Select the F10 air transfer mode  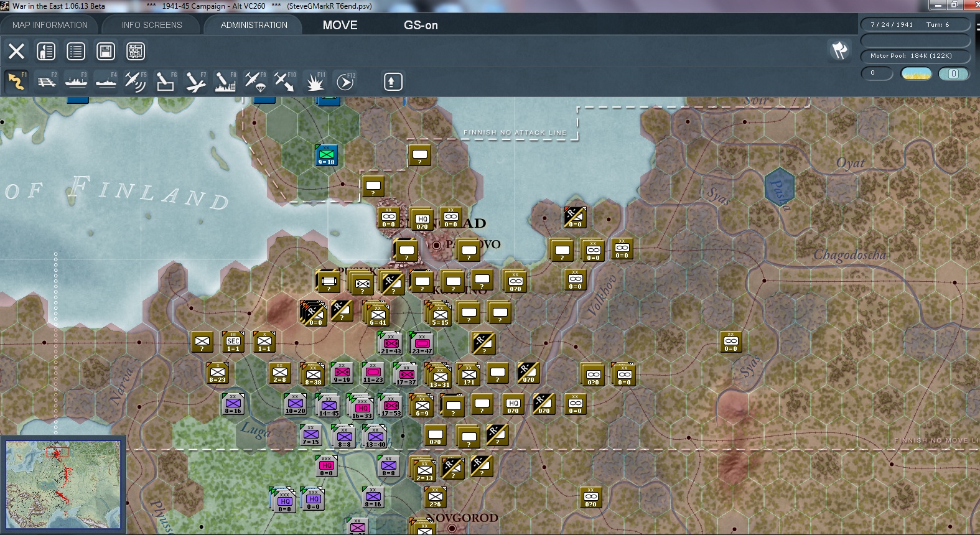click(285, 81)
